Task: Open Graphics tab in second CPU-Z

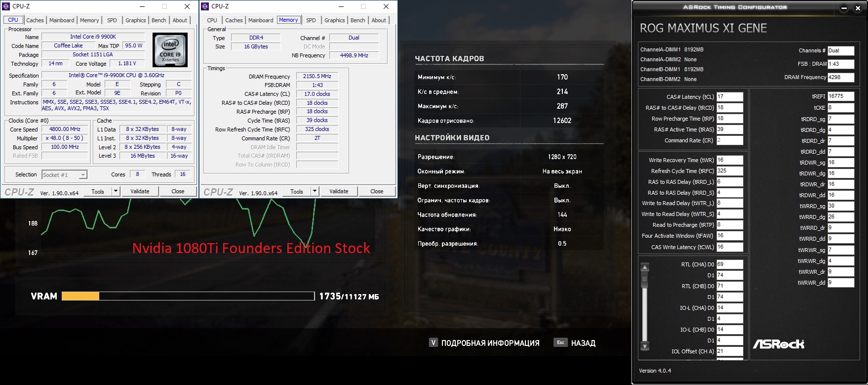Action: click(x=335, y=20)
